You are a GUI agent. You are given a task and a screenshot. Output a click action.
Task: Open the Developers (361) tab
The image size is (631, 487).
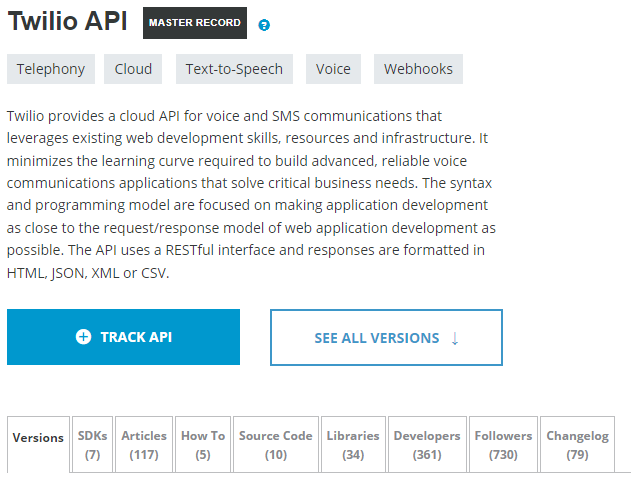(x=427, y=445)
